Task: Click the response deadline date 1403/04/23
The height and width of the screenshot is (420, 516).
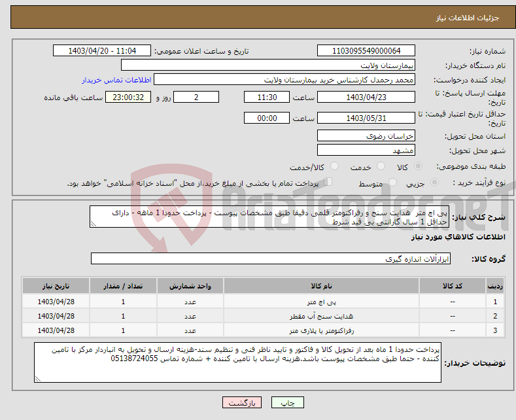Action: coord(366,97)
